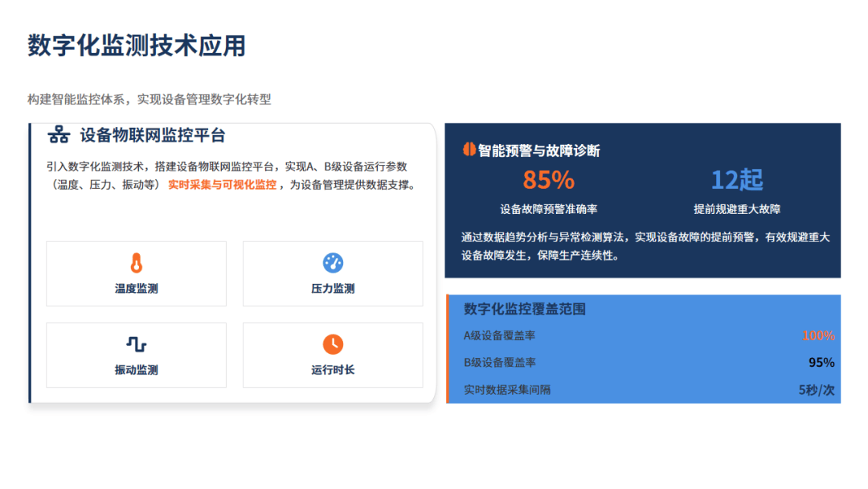Click the orange 实时采集与可视化监控 text
The width and height of the screenshot is (868, 489).
pyautogui.click(x=222, y=185)
